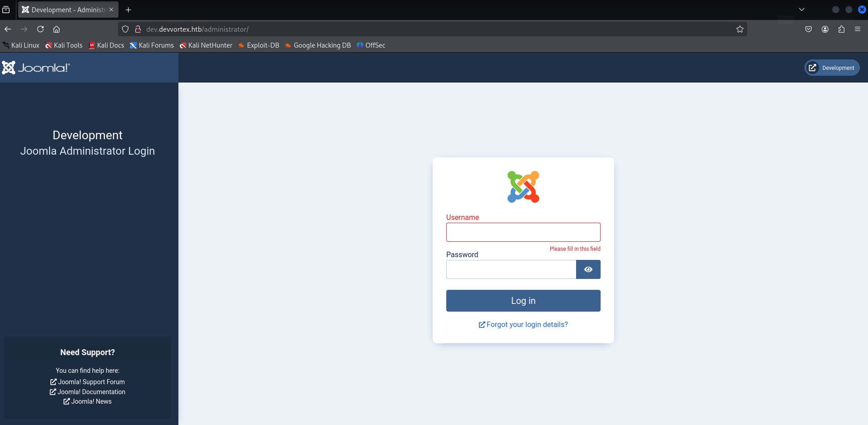Open the Firefox account icon

825,29
